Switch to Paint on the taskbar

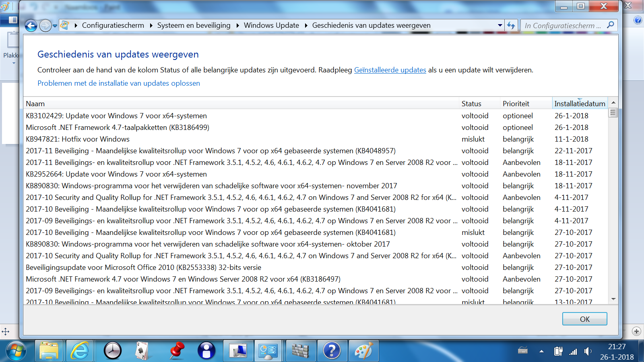363,351
